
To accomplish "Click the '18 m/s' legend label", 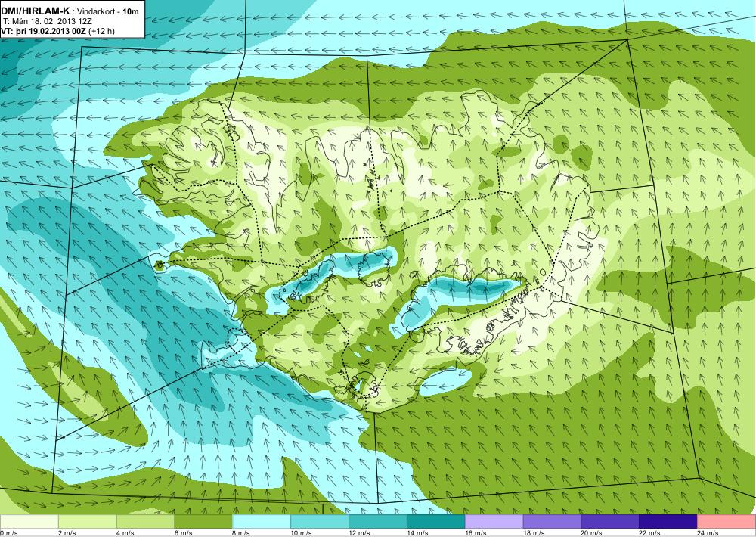I will 533,533.
